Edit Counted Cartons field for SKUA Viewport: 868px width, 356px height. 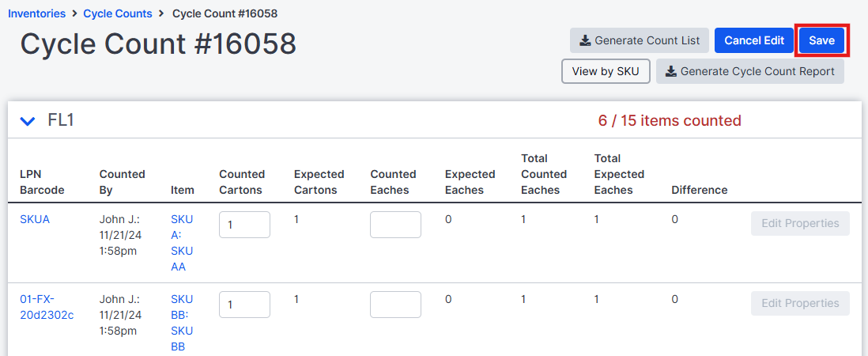245,225
